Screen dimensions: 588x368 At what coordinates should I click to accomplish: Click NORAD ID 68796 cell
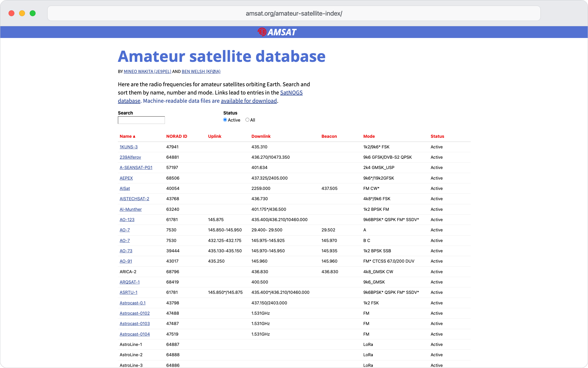click(x=173, y=272)
